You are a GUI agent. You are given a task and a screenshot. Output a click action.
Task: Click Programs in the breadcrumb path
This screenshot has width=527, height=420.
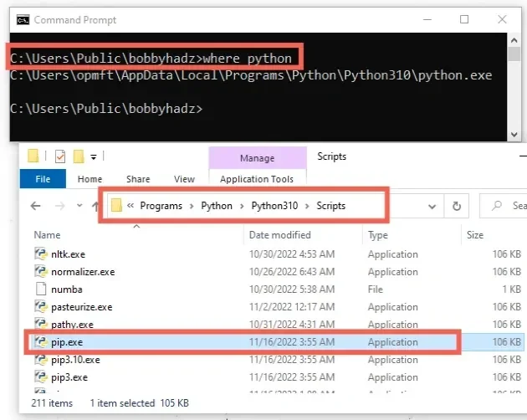coord(161,206)
